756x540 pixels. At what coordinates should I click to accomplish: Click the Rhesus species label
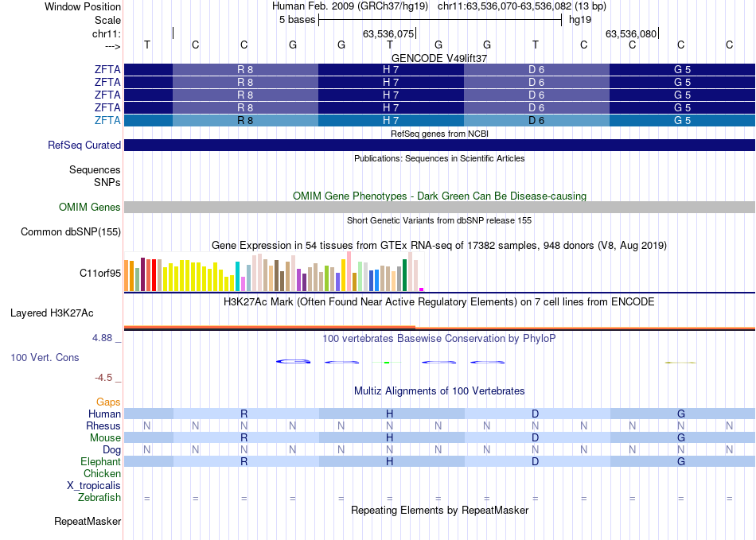click(x=103, y=425)
